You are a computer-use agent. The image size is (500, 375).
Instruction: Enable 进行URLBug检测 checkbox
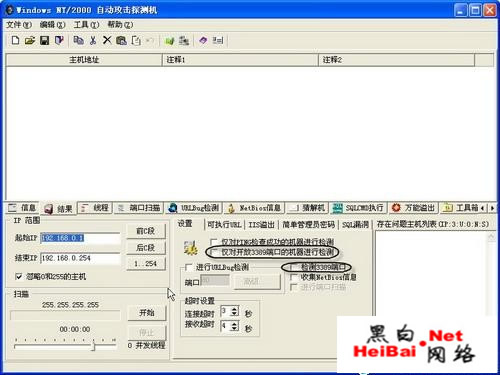pos(189,267)
